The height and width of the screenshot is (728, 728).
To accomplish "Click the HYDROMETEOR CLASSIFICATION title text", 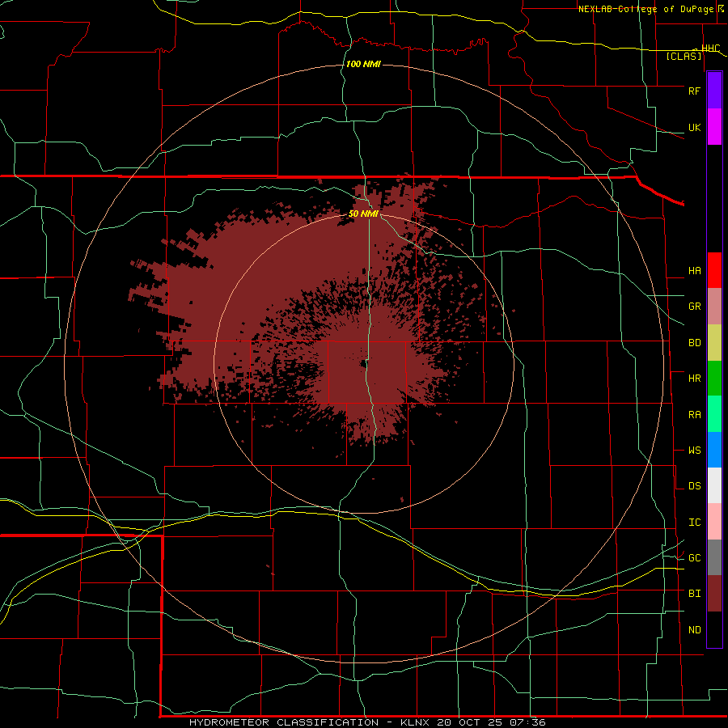I will [284, 722].
